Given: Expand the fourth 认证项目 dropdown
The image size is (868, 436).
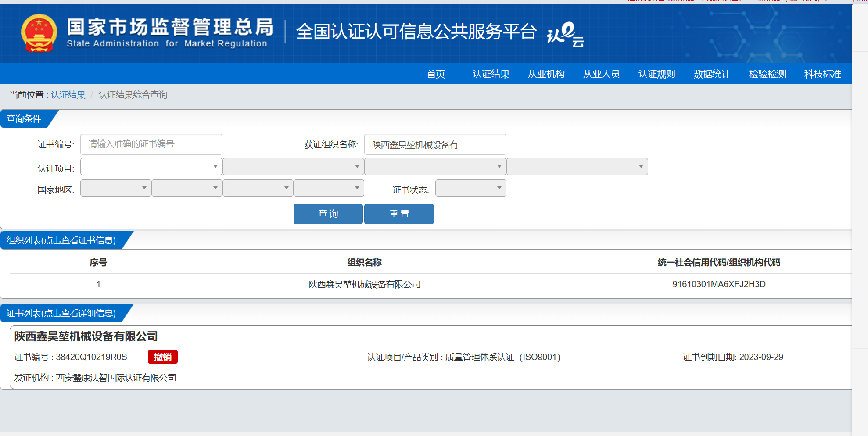Looking at the screenshot, I should (577, 167).
